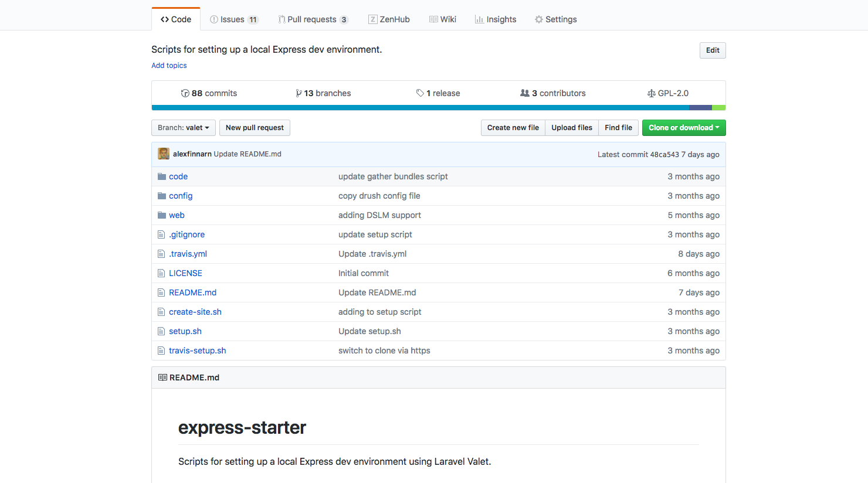
Task: Expand the Clone or download dropdown
Action: click(684, 128)
